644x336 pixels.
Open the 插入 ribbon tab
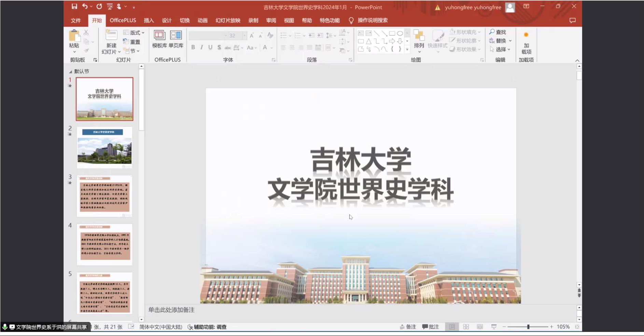149,20
